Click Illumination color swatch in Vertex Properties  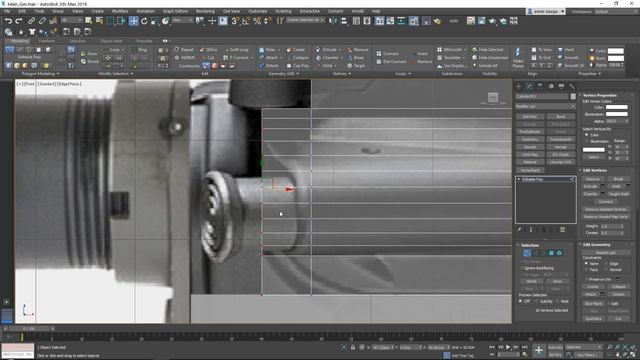point(616,114)
